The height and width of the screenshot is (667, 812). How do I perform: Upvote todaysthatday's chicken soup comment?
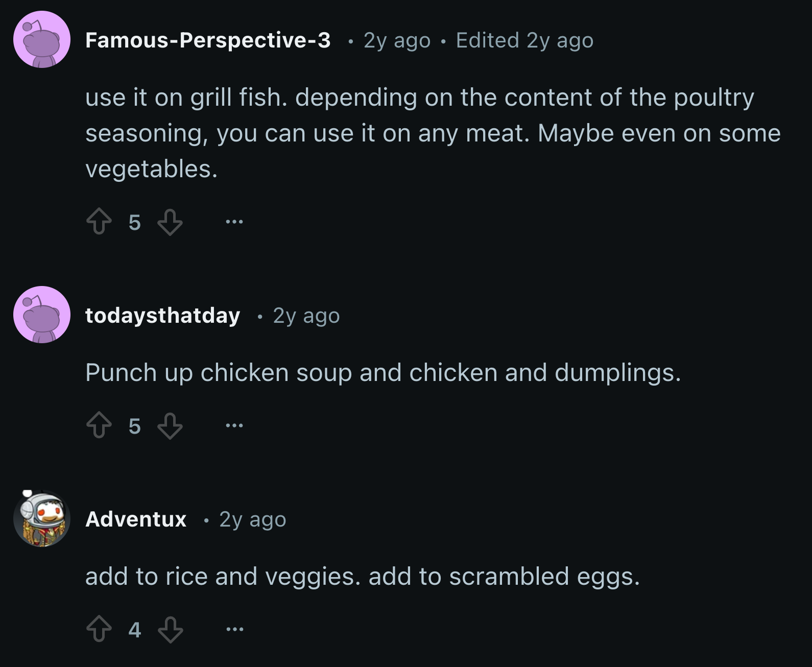pos(99,426)
